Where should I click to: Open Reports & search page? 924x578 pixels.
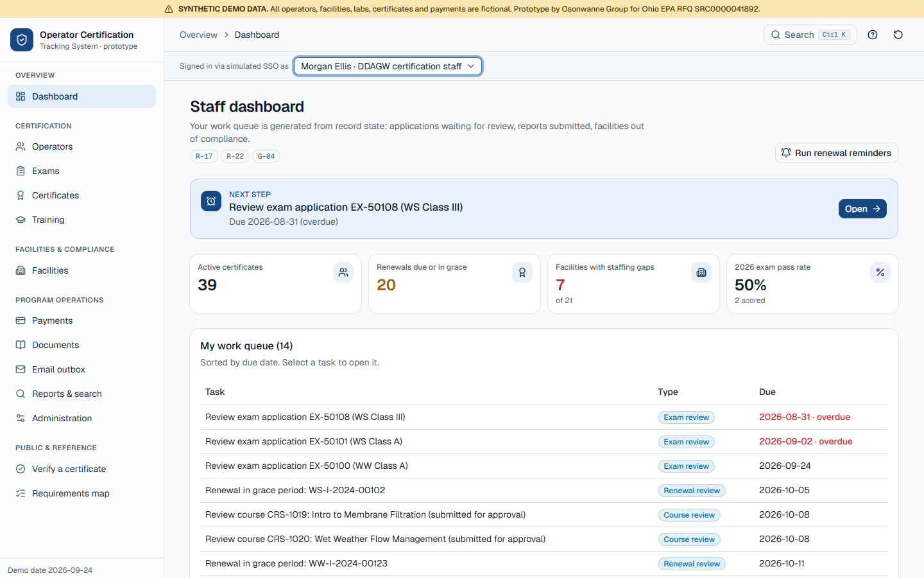[x=81, y=394]
